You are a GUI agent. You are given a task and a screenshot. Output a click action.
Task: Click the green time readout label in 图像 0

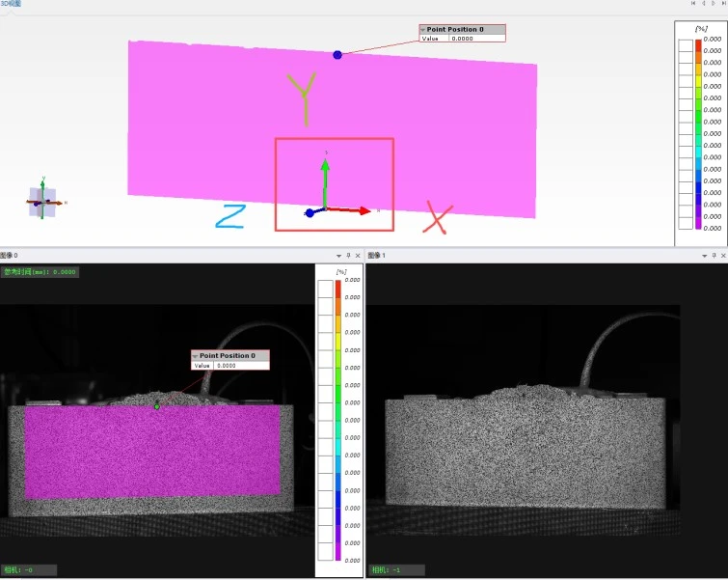tap(40, 272)
